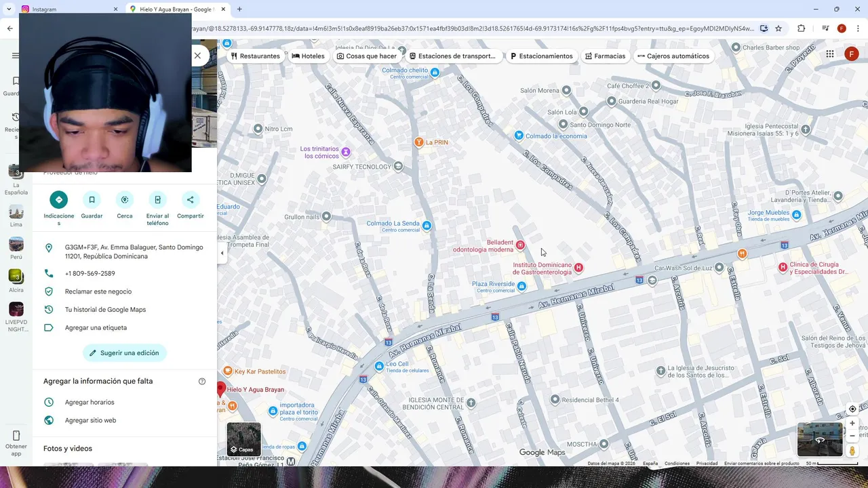Click Belladent odontologia moderna marker
The width and height of the screenshot is (868, 488).
(x=520, y=245)
